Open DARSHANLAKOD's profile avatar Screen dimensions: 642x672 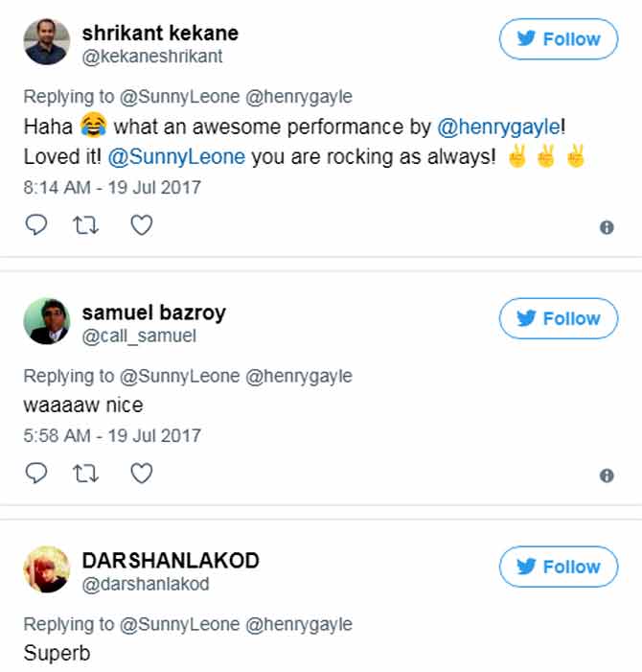[47, 568]
